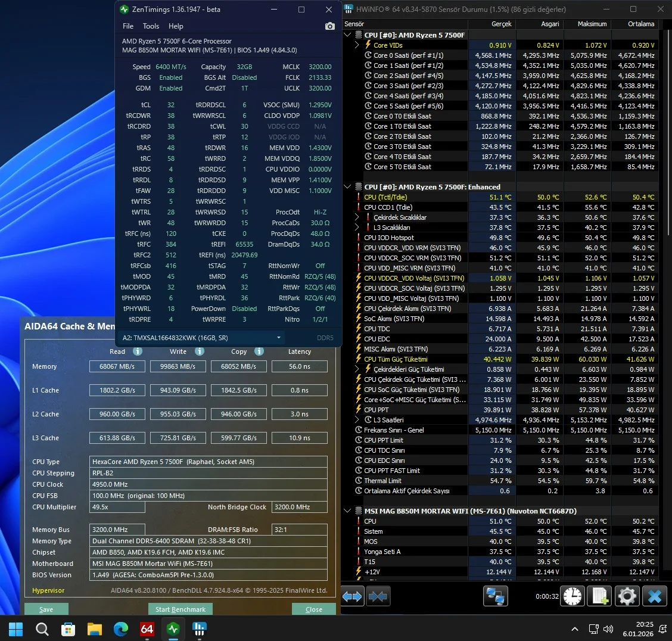Click the HWiNFO collapse columns arrows icon

(378, 596)
